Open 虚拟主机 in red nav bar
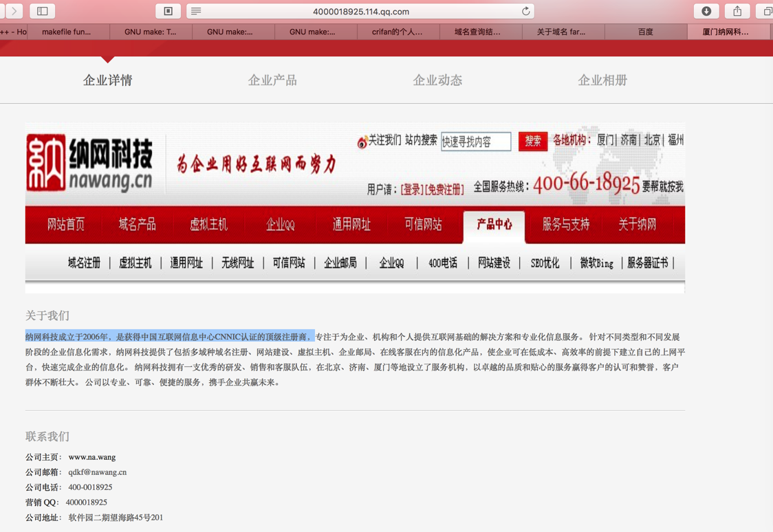 208,225
